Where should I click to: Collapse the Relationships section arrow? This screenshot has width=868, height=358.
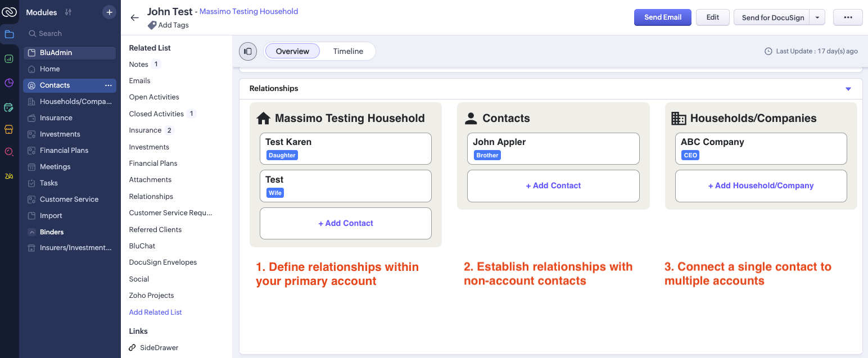(x=848, y=89)
